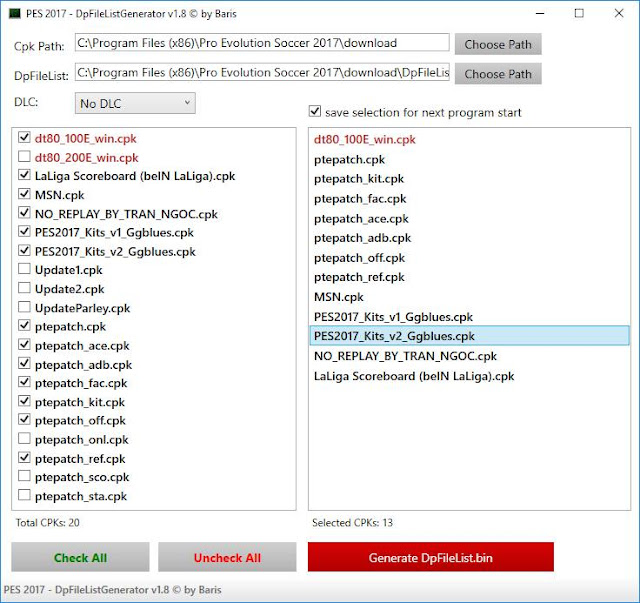Select highlighted PES2017_Kits_v2_Ggblues.cpk in right list
This screenshot has width=640, height=603.
click(469, 336)
